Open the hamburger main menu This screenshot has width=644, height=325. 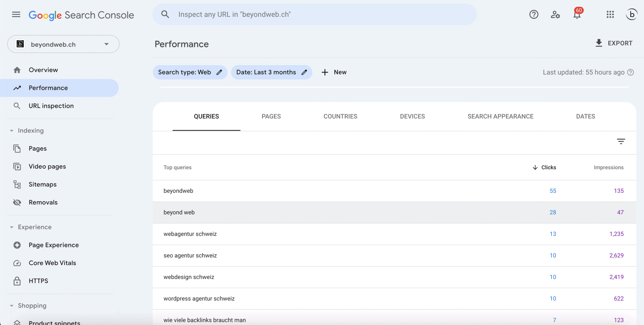point(16,15)
